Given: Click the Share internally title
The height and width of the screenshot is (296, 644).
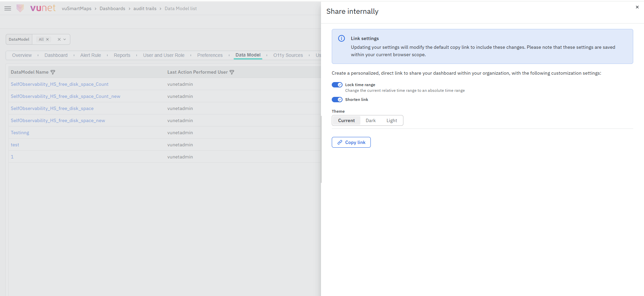Looking at the screenshot, I should [x=352, y=11].
